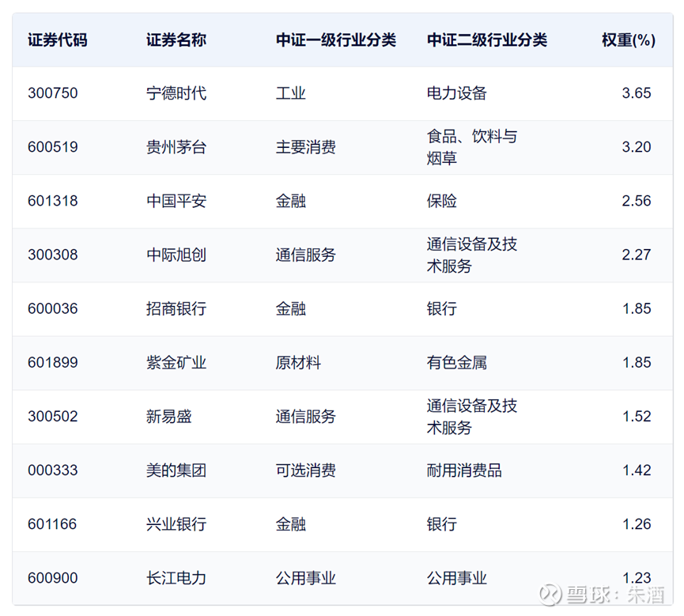Screen dimensions: 684x616
Task: Click weight 1.85 in 招商银行 row
Action: [x=637, y=309]
